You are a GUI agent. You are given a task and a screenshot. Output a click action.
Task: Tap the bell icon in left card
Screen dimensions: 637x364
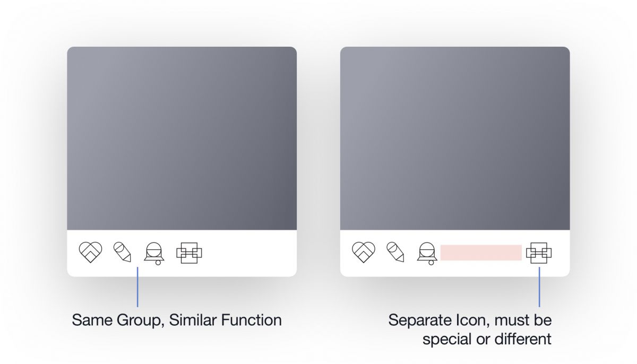tap(154, 254)
